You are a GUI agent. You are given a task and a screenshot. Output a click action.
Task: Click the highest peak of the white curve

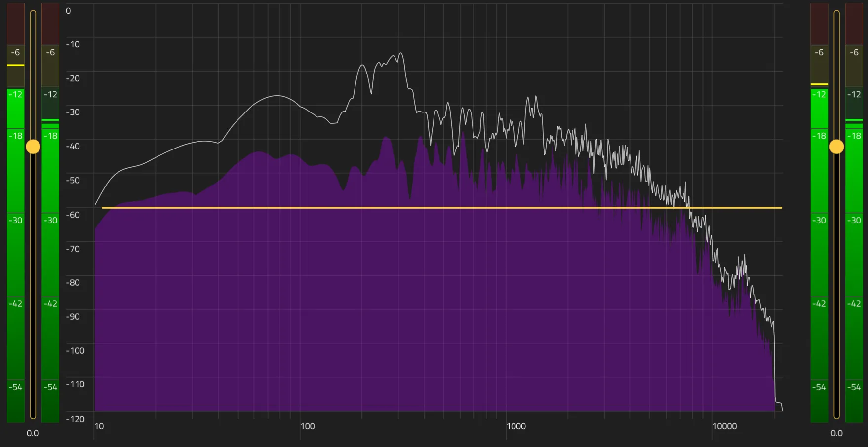[400, 53]
